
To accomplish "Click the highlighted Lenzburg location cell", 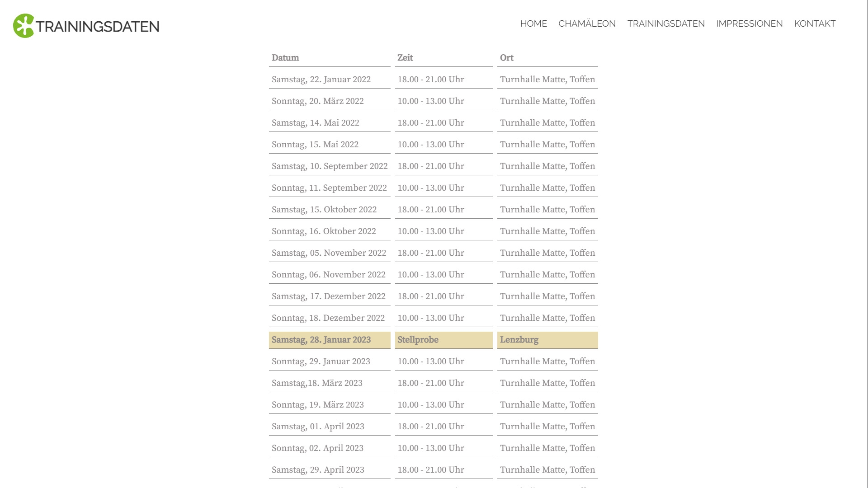I will pyautogui.click(x=519, y=340).
